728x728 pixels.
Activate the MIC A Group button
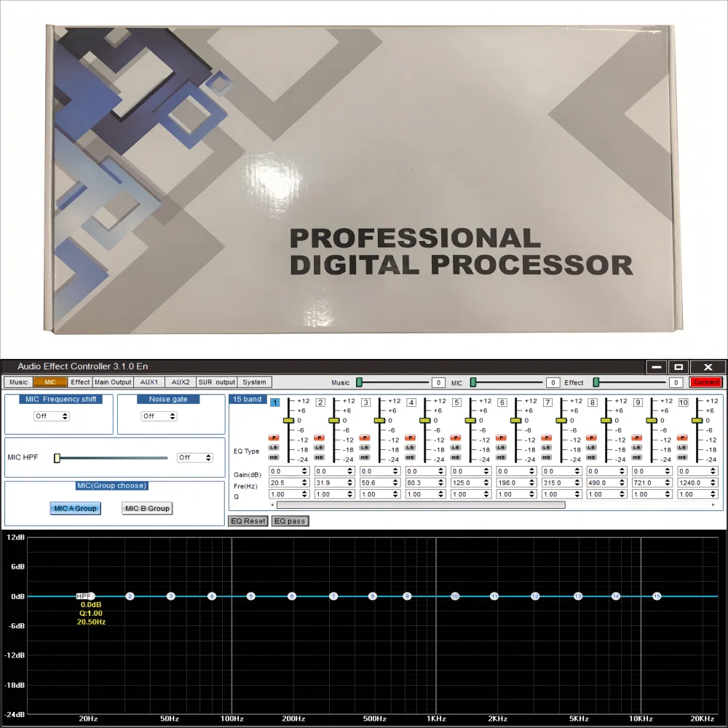pos(76,508)
